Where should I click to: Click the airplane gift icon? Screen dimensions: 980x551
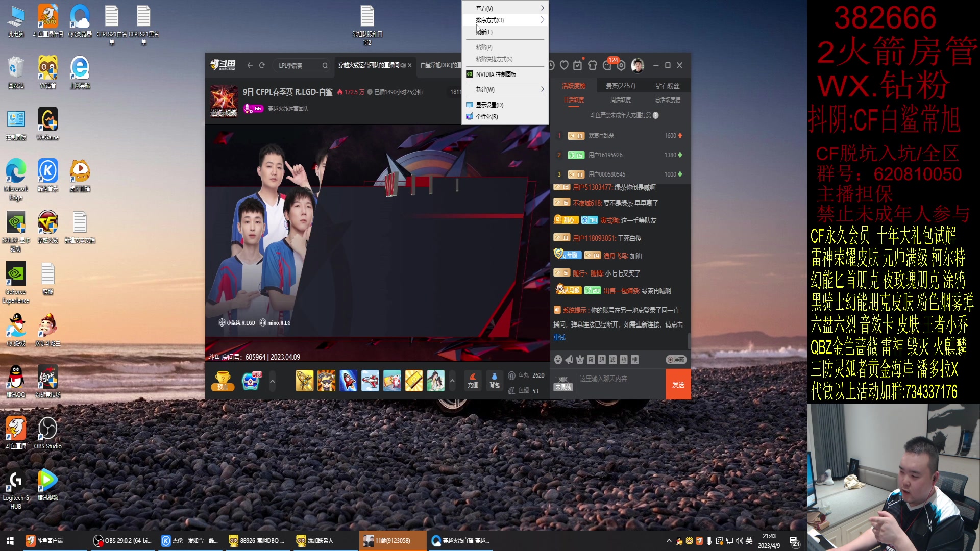[370, 381]
